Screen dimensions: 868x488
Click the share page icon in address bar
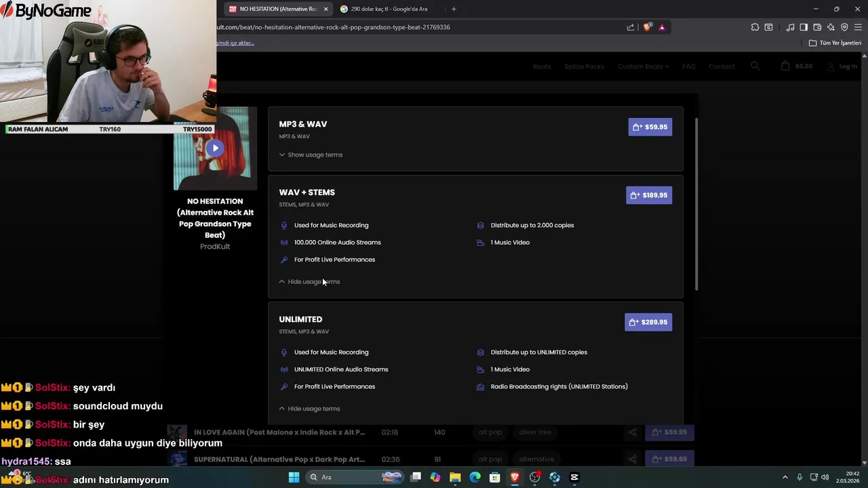click(x=631, y=27)
